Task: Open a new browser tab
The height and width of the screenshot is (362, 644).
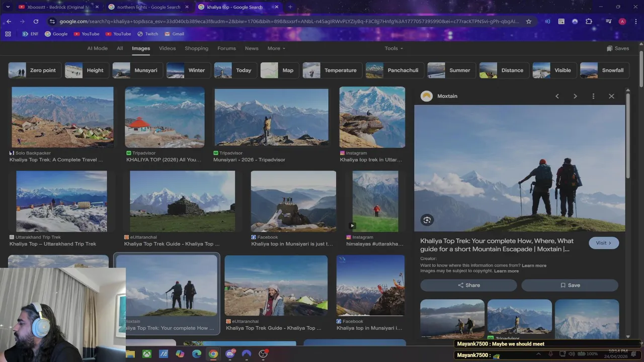Action: [x=290, y=7]
